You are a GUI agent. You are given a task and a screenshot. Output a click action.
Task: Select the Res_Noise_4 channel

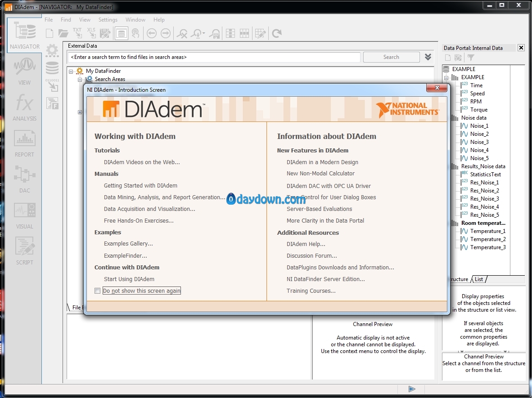click(484, 207)
